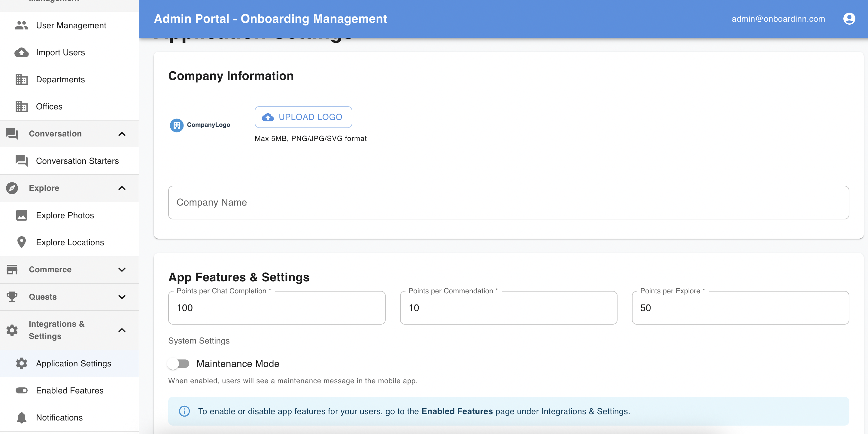Expand the Quests section
868x434 pixels.
tap(122, 297)
